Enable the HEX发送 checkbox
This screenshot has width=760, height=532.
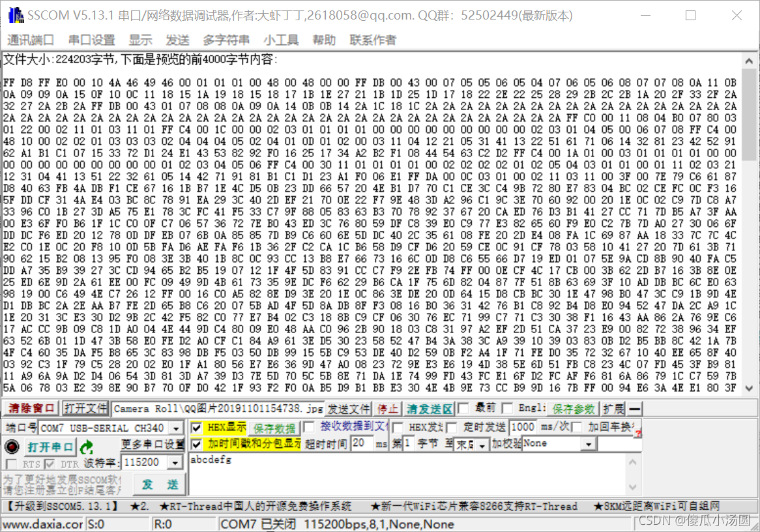(x=398, y=427)
